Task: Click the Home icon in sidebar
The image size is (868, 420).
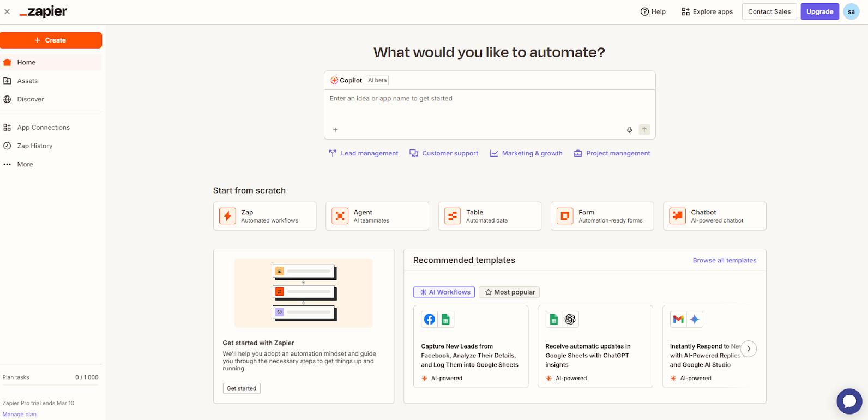Action: 7,62
